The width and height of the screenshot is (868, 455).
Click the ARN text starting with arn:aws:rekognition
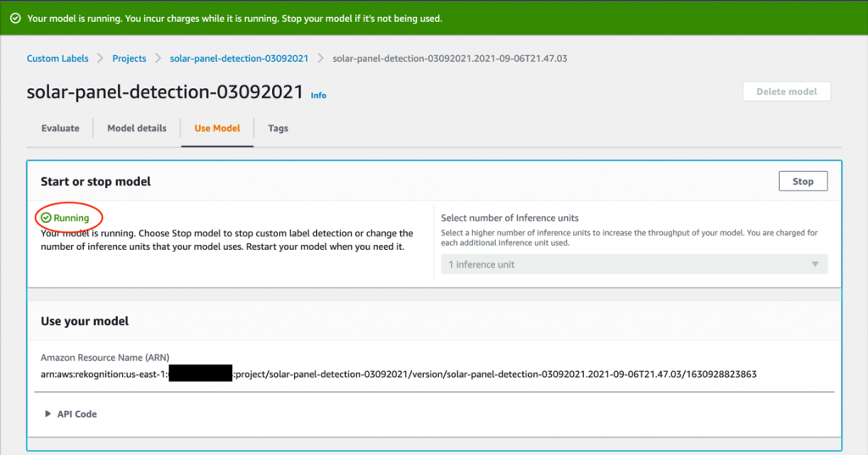[x=398, y=375]
